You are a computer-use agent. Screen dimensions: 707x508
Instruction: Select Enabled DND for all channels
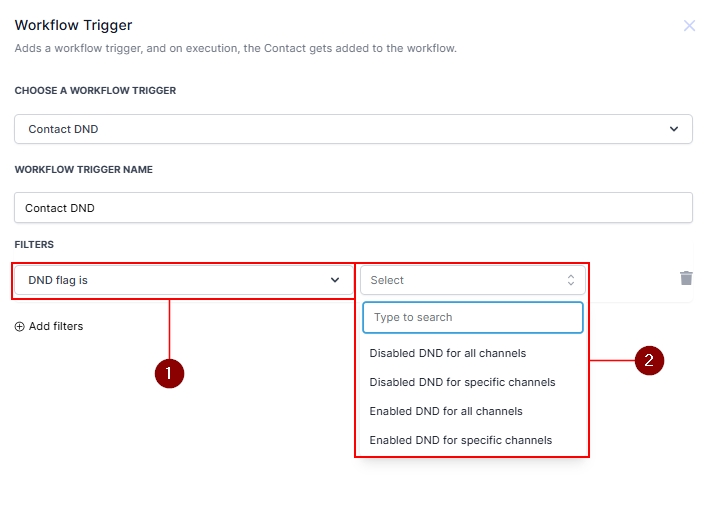(x=446, y=411)
